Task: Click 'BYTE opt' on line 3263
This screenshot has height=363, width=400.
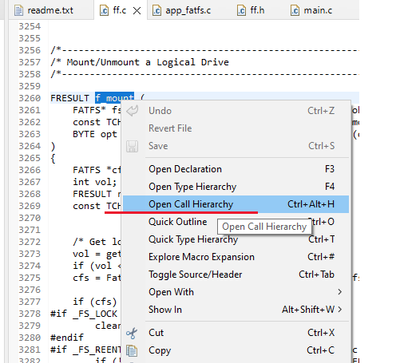Action: click(95, 134)
